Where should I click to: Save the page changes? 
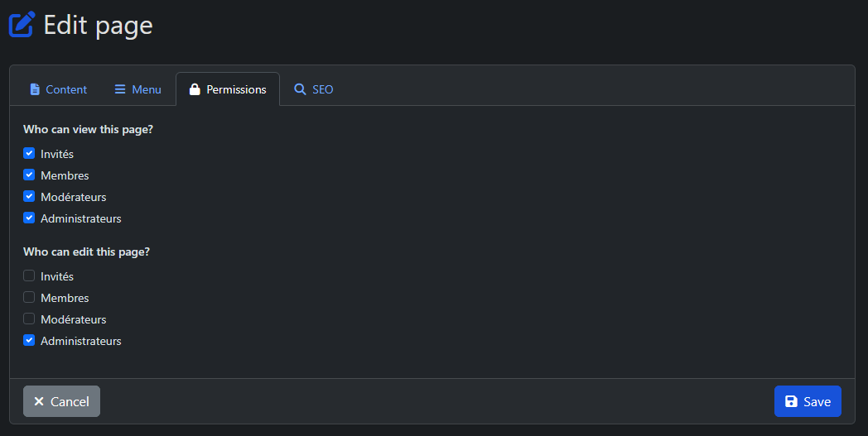point(808,401)
